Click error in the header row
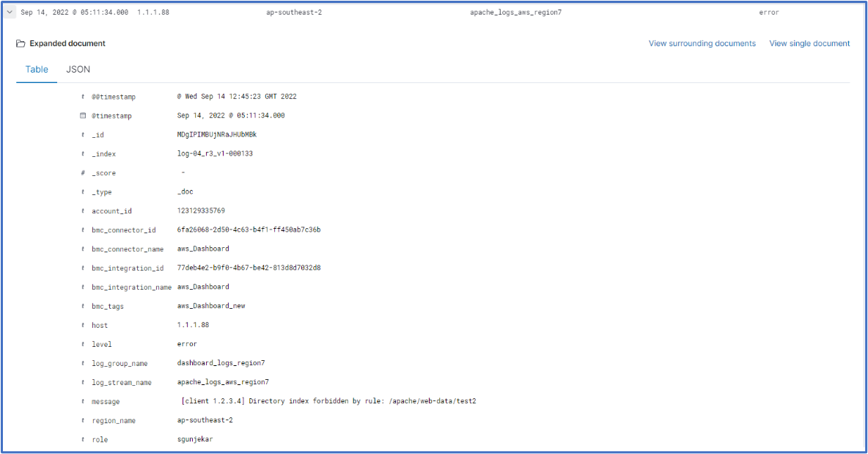The image size is (868, 454). point(769,12)
